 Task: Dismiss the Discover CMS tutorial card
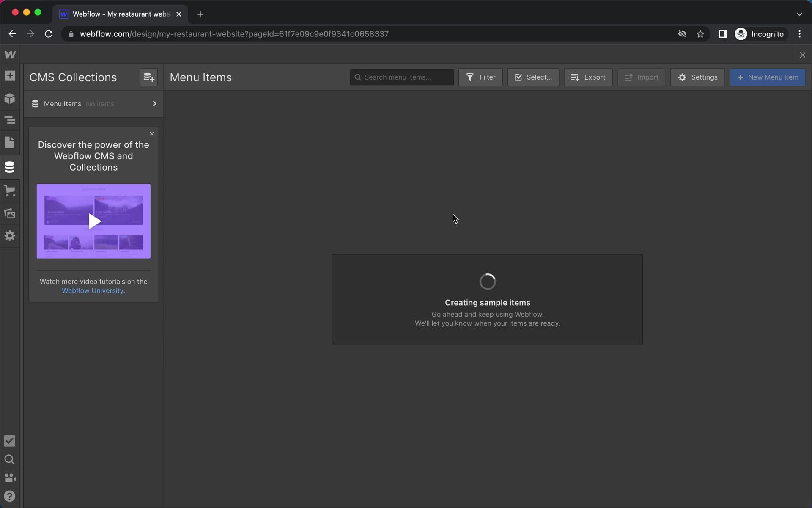tap(151, 134)
